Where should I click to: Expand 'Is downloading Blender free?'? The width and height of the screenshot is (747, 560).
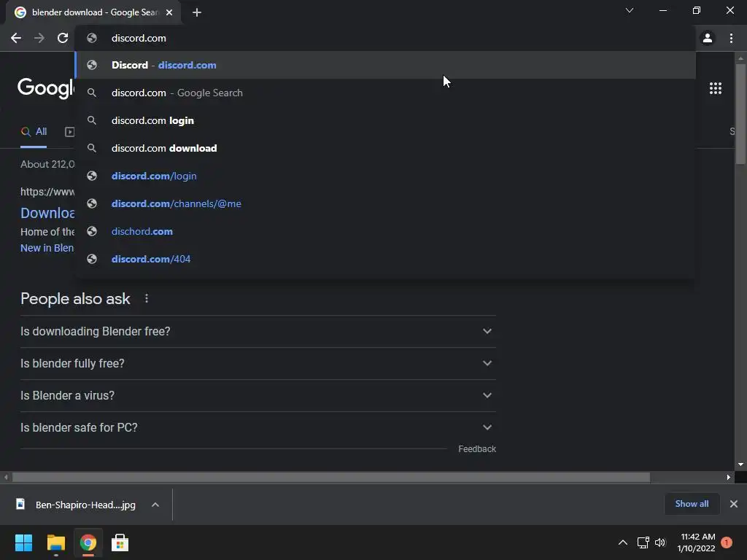258,332
